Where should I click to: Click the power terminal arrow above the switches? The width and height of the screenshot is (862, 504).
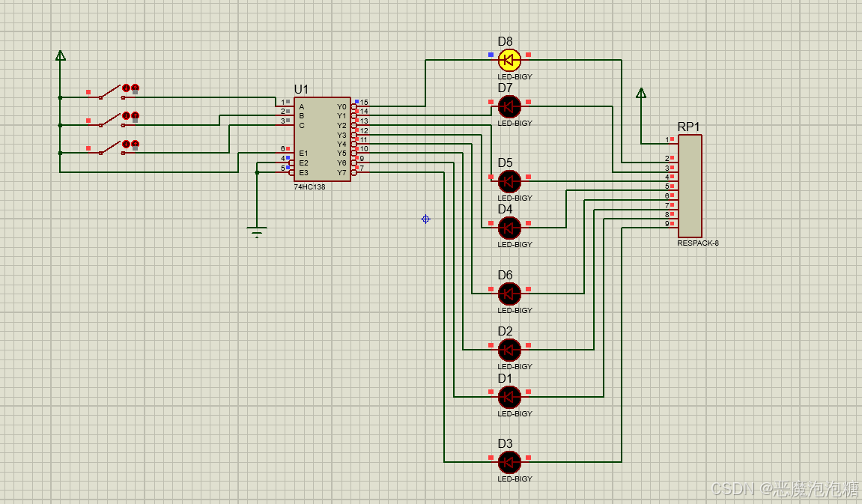[61, 55]
